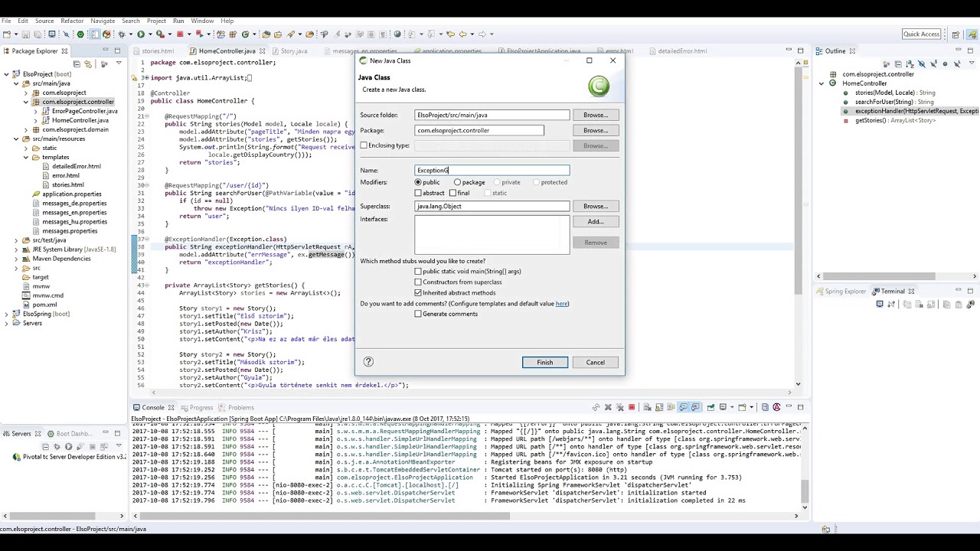Collapse src/main/java folder node
The width and height of the screenshot is (980, 551).
point(16,83)
